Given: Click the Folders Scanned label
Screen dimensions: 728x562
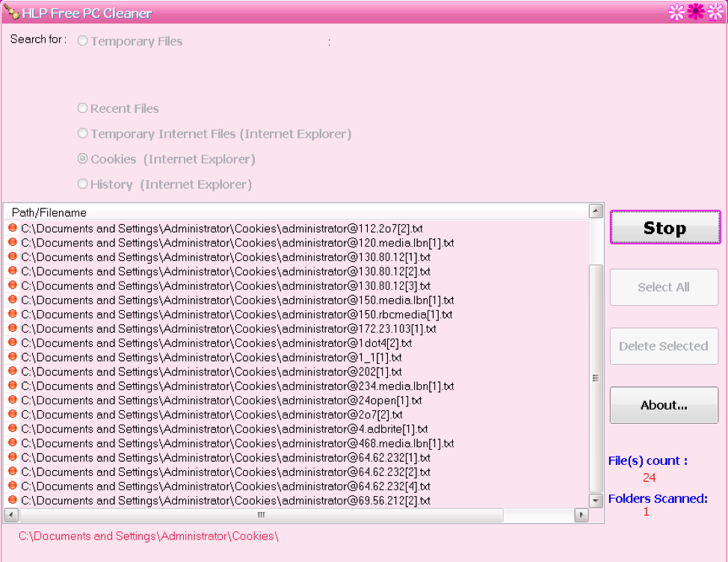Looking at the screenshot, I should [x=658, y=498].
